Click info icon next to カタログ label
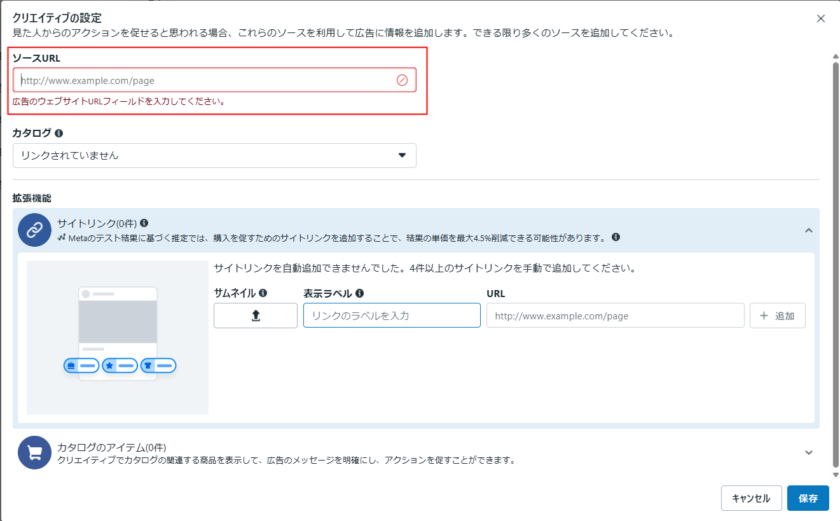This screenshot has height=521, width=840. (59, 133)
